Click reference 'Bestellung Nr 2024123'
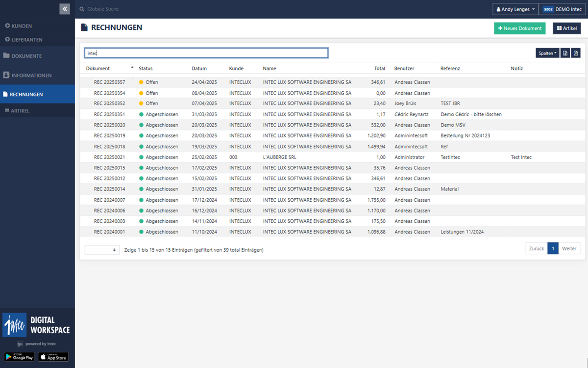Screen dimensions: 588x368 [x=465, y=135]
